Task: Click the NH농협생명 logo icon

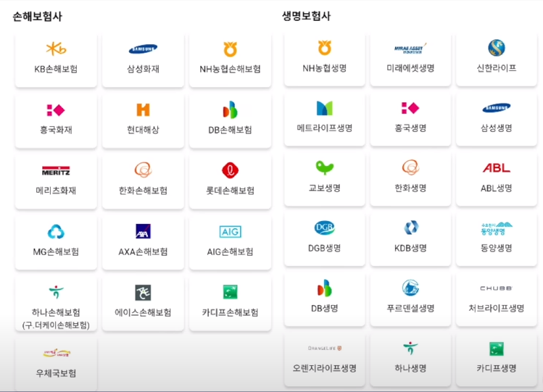Action: [x=325, y=48]
